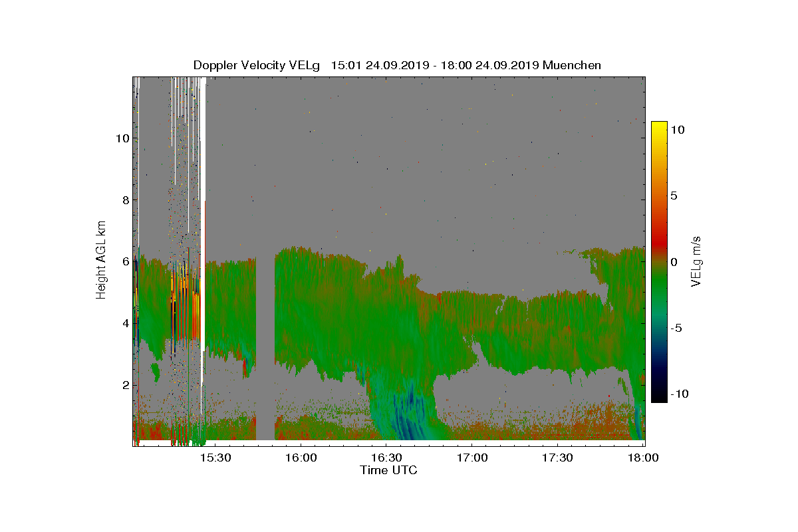Click the 10 km height tick label

pos(121,138)
